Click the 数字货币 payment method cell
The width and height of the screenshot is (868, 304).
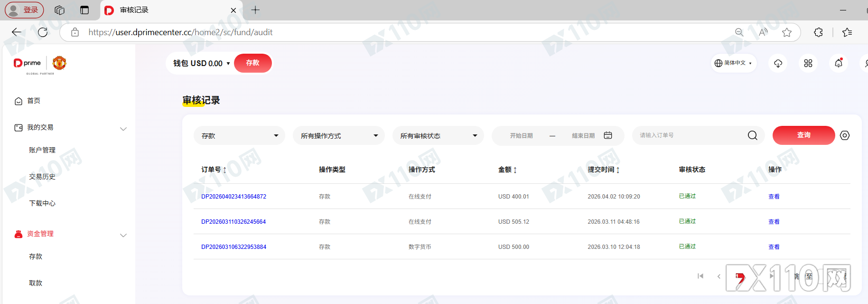(x=420, y=247)
